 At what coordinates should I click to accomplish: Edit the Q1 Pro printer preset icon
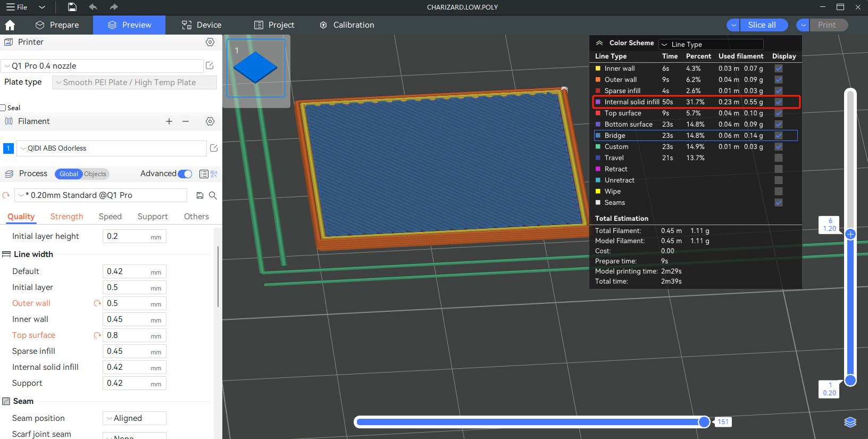coord(210,65)
